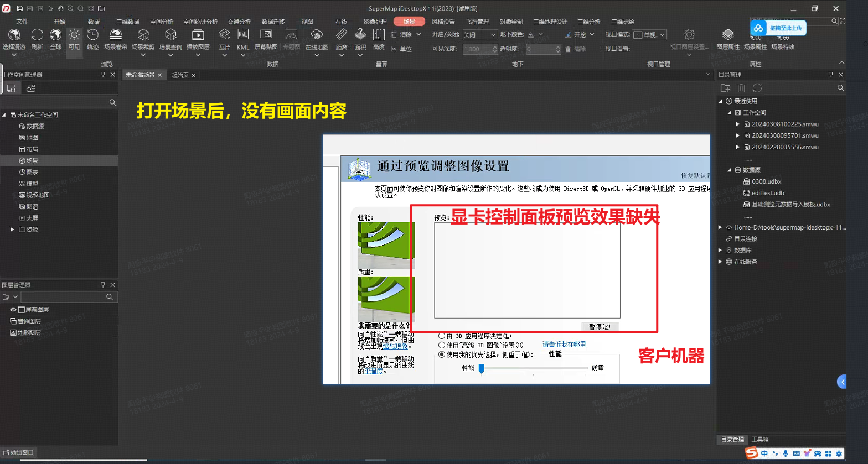Click the 高度 height measure icon
This screenshot has height=464, width=868.
tap(379, 35)
